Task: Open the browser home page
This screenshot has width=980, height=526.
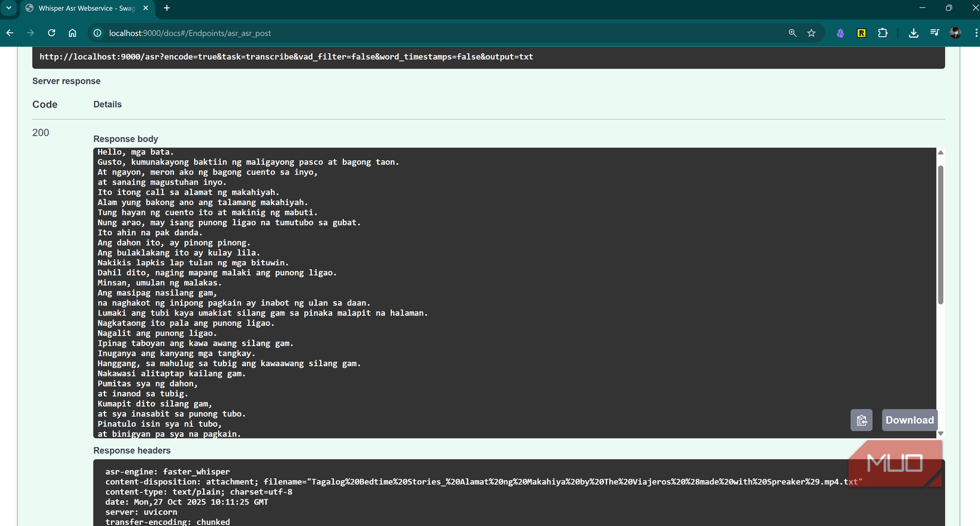Action: [72, 33]
